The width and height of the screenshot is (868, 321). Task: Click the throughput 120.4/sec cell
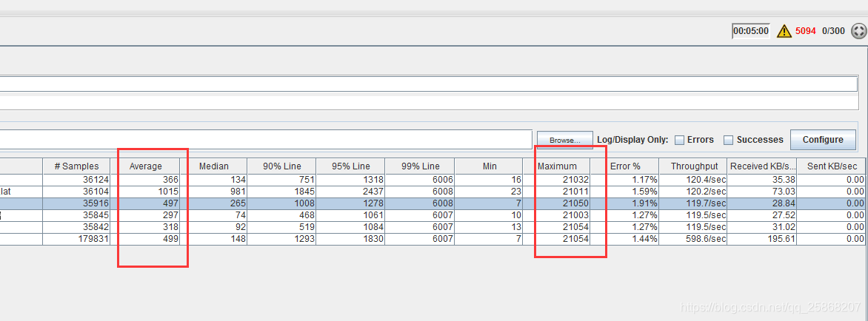tap(694, 180)
